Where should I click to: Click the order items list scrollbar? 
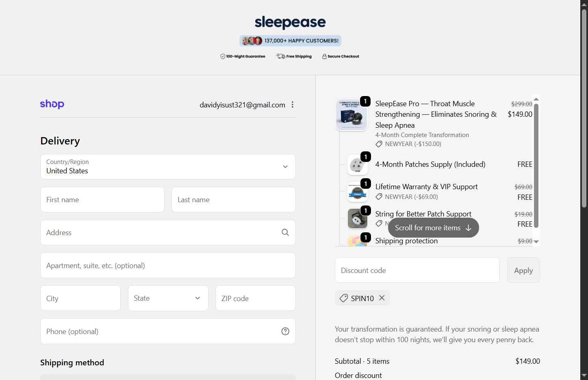click(x=536, y=166)
